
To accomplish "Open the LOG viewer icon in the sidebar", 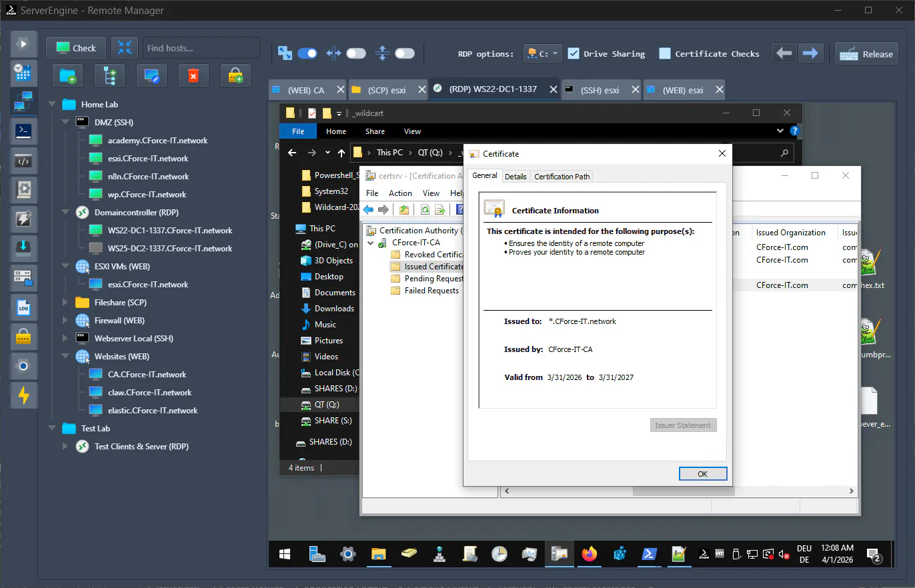I will click(23, 307).
